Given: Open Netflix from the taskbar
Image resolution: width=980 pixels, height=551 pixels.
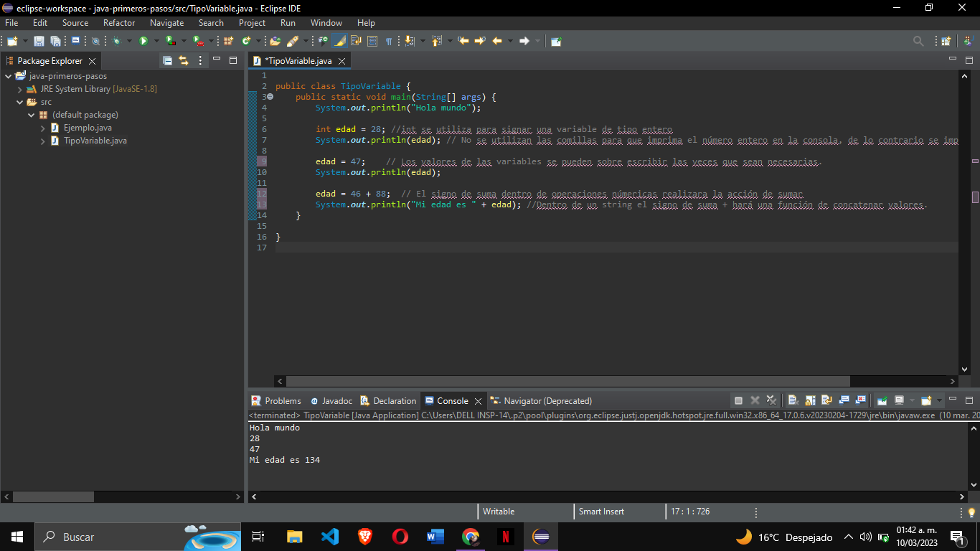Looking at the screenshot, I should pyautogui.click(x=506, y=537).
